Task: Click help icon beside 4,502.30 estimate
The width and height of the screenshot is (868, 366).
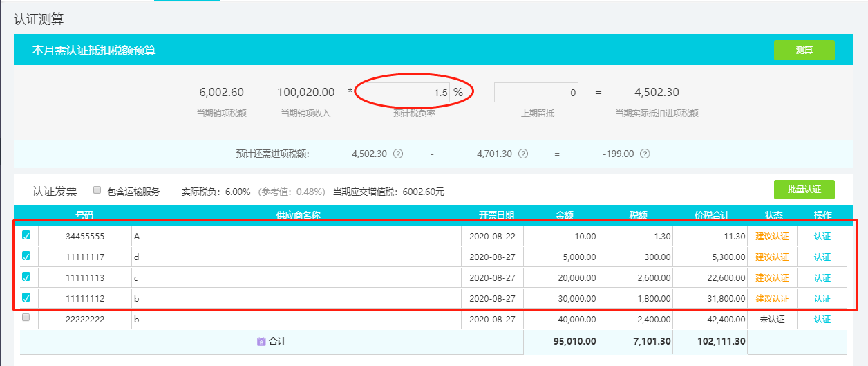Action: click(398, 154)
